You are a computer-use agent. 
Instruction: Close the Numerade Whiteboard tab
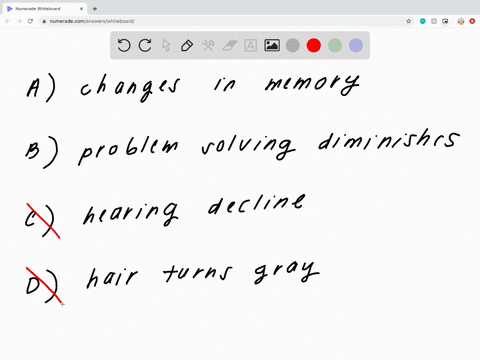(x=81, y=9)
